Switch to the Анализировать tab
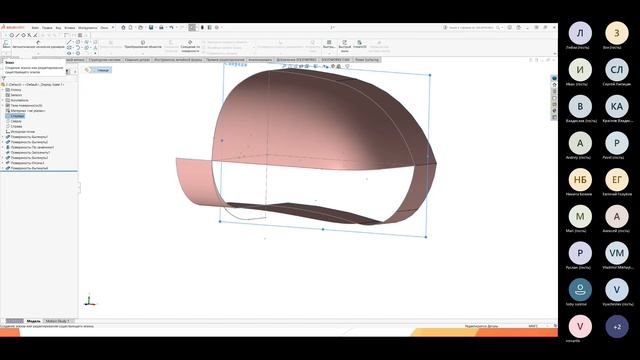The height and width of the screenshot is (360, 640). pyautogui.click(x=260, y=60)
